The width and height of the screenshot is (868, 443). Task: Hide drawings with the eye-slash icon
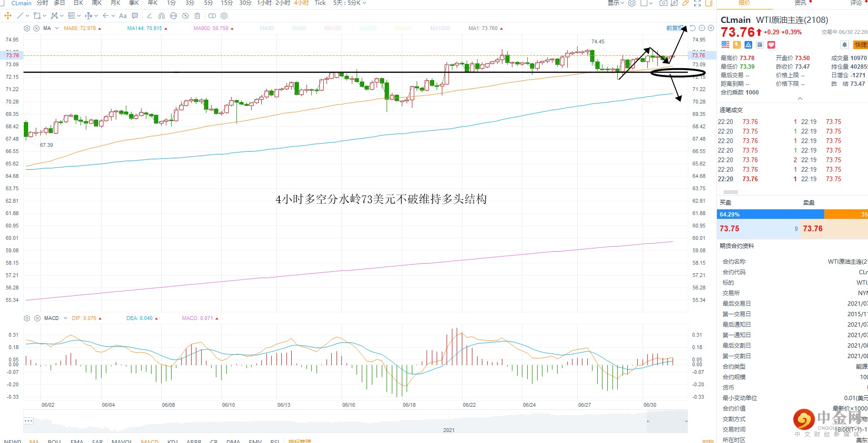click(185, 16)
